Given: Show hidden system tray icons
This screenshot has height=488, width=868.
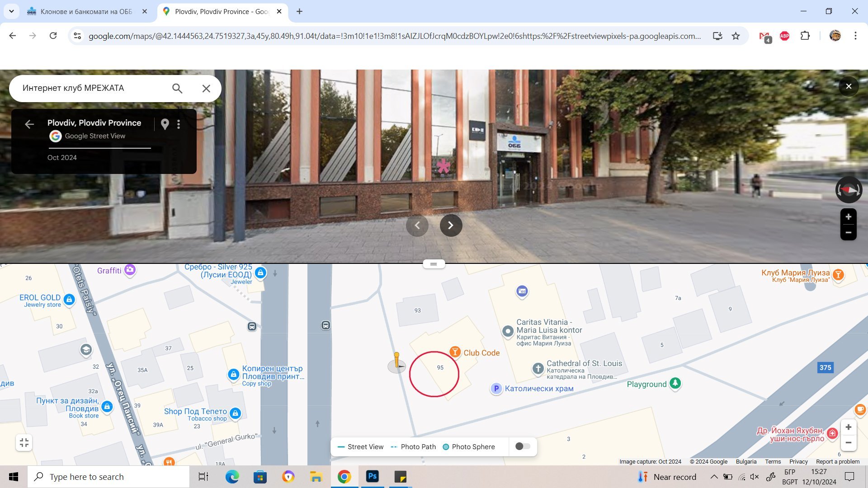Looking at the screenshot, I should [714, 477].
